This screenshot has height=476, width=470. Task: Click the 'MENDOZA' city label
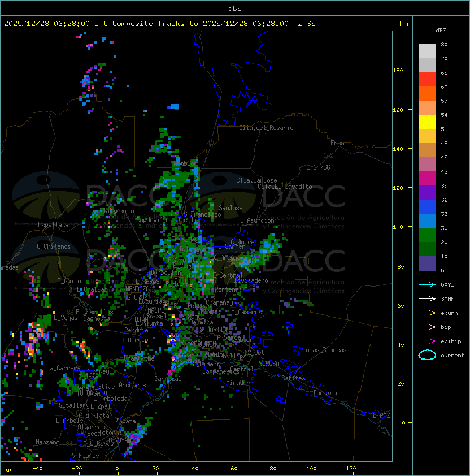click(x=137, y=289)
